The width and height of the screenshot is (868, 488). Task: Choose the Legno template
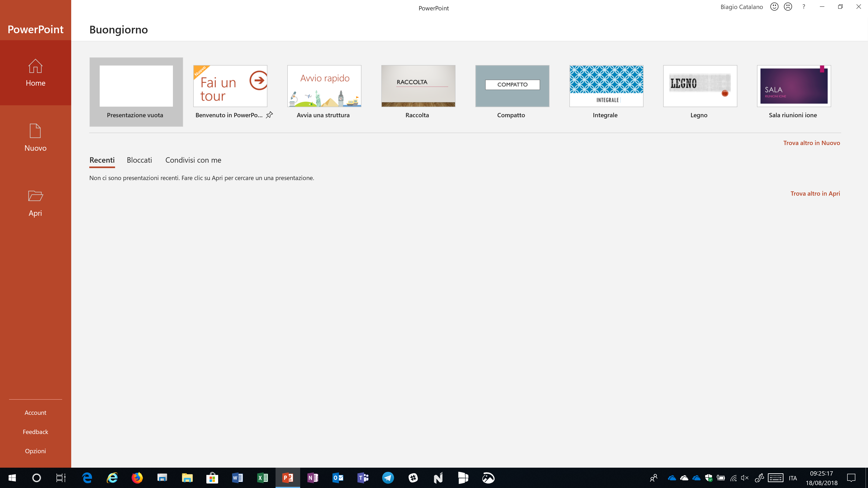pos(700,86)
